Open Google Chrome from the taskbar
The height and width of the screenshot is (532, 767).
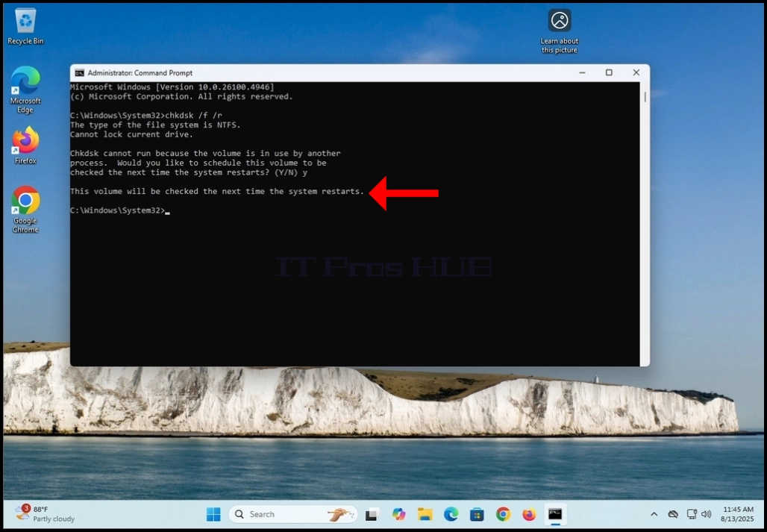point(503,514)
